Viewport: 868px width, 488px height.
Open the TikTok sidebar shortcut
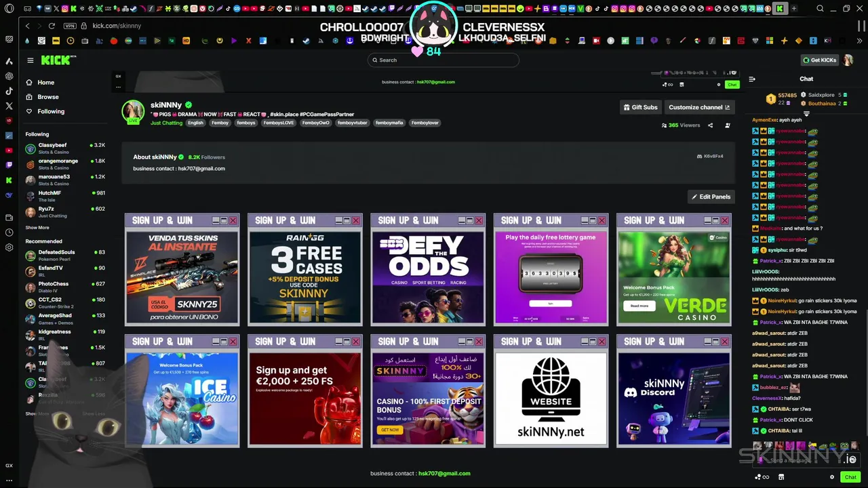click(9, 91)
